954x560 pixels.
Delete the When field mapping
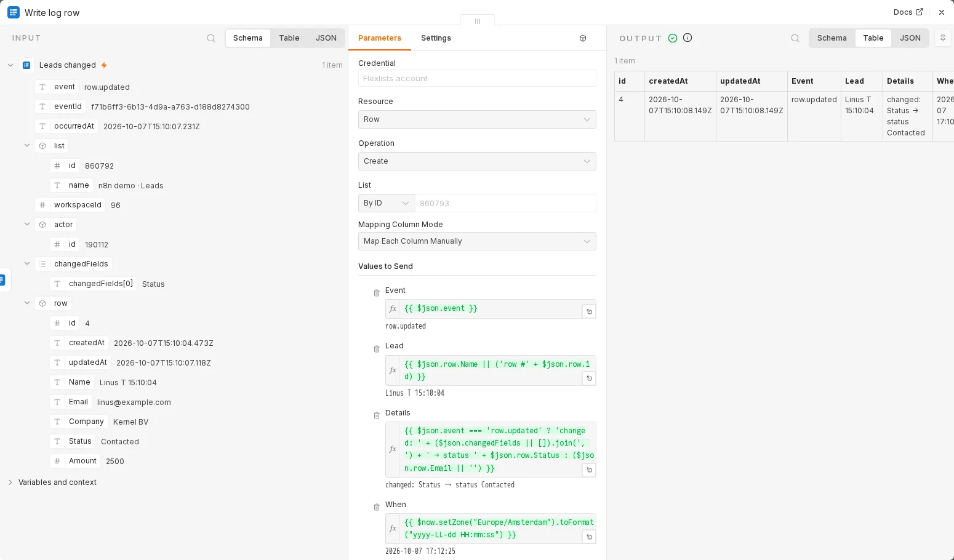click(x=377, y=507)
